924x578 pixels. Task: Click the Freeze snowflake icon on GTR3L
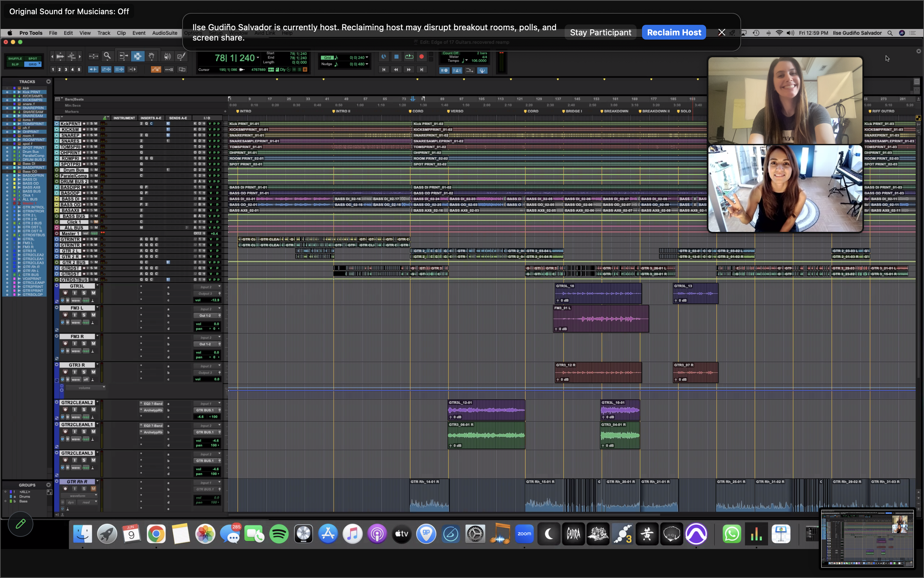[68, 301]
